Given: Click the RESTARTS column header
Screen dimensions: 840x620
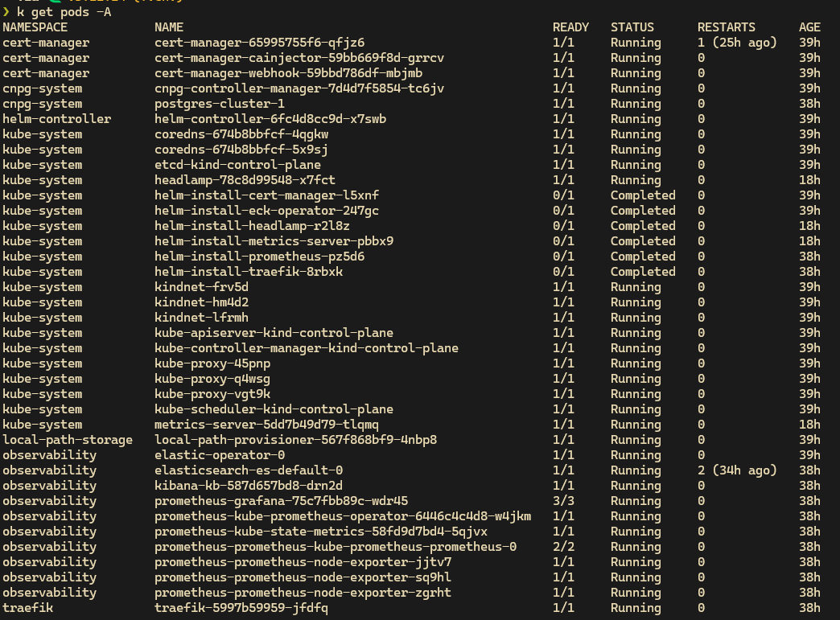Looking at the screenshot, I should 727,27.
